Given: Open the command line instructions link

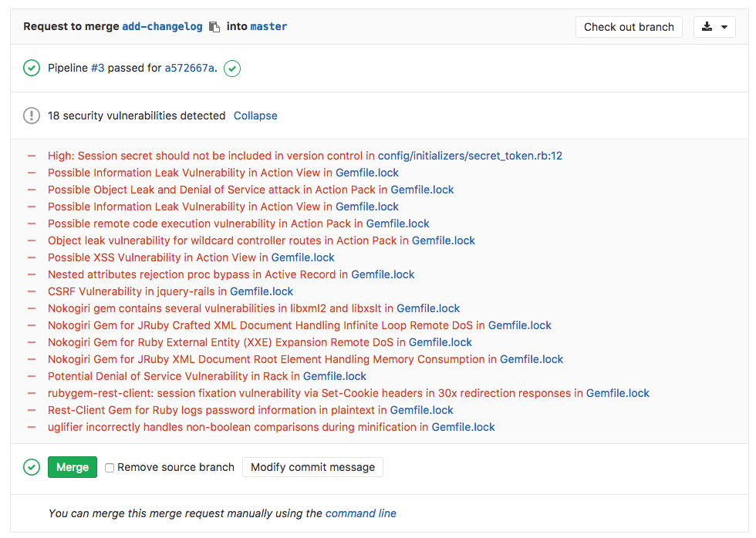Looking at the screenshot, I should click(x=361, y=513).
